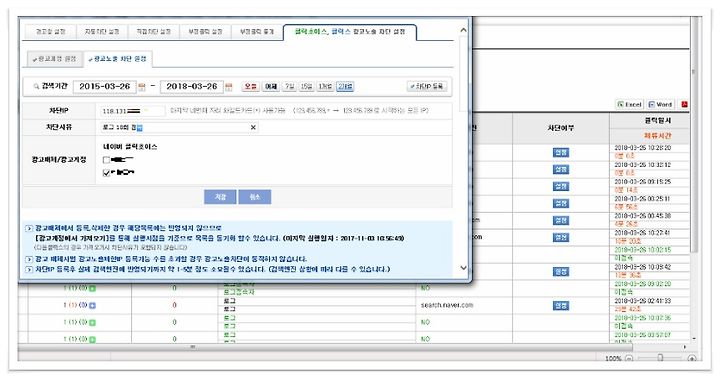Click the search magnifier icon next to 검색기간
Viewport: 720px width, 378px height.
[36, 86]
